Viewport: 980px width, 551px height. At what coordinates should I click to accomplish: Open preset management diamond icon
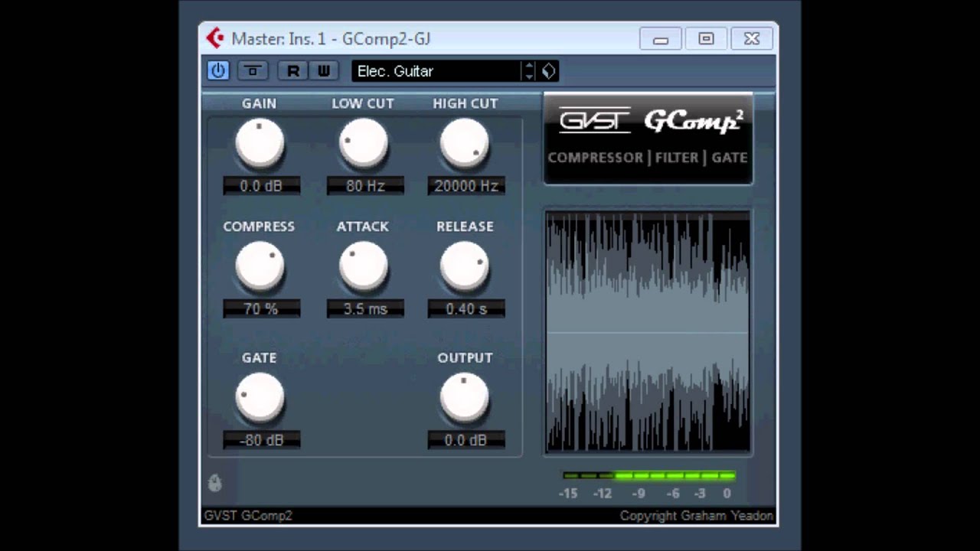(548, 71)
